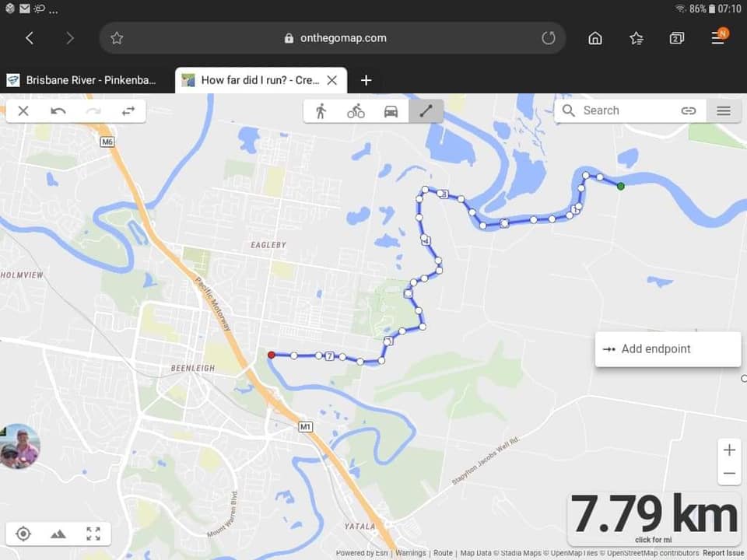Select the car driving mode icon
The width and height of the screenshot is (747, 560).
[391, 111]
